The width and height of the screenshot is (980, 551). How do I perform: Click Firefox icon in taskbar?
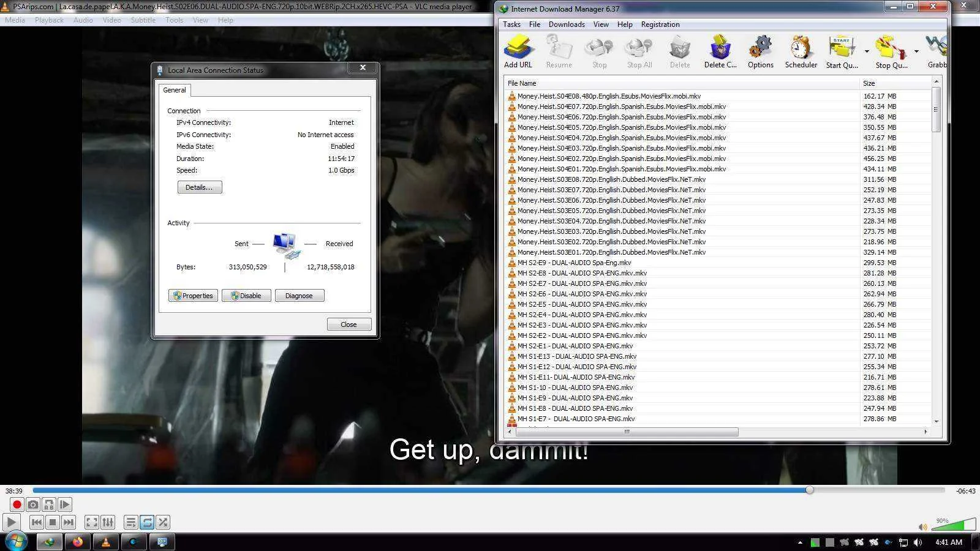(77, 542)
